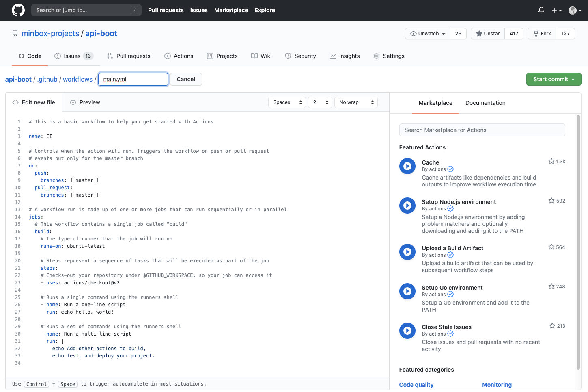Image resolution: width=588 pixels, height=392 pixels.
Task: Open global Issues in the top navigation
Action: click(x=199, y=10)
